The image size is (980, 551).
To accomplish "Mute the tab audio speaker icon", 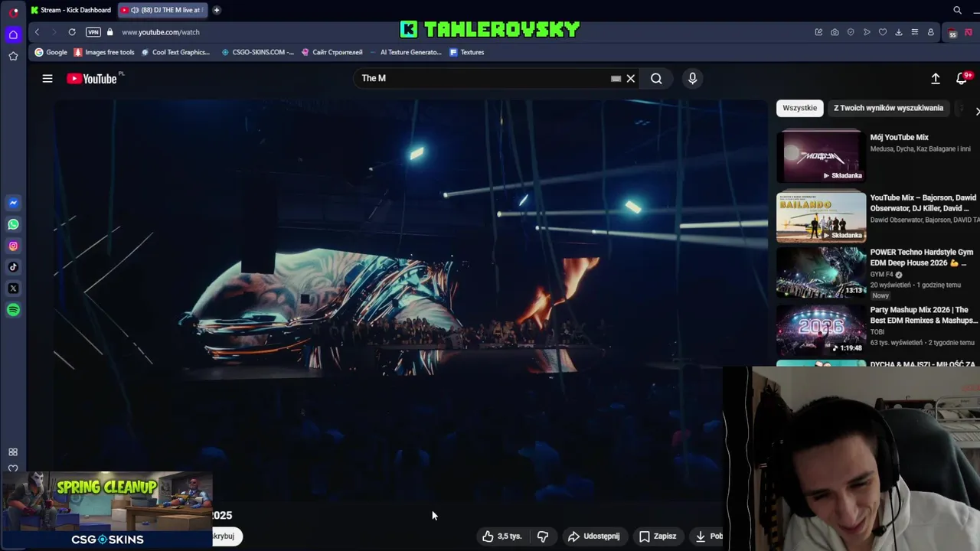I will click(x=135, y=10).
